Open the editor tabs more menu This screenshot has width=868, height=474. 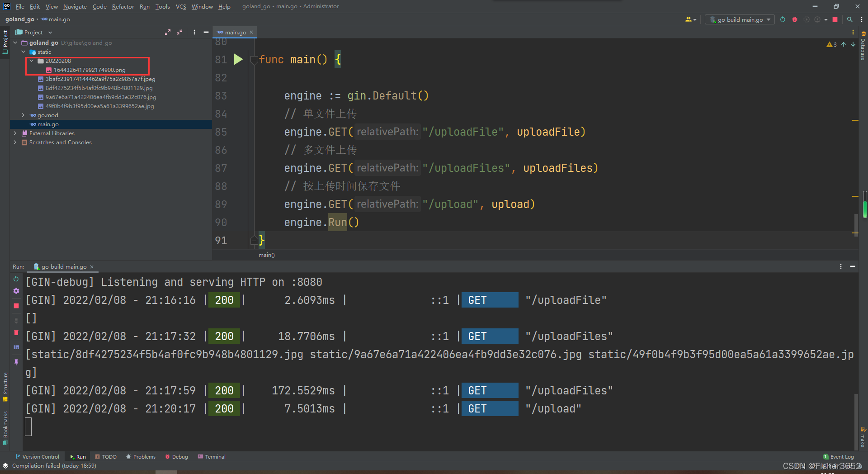(853, 32)
